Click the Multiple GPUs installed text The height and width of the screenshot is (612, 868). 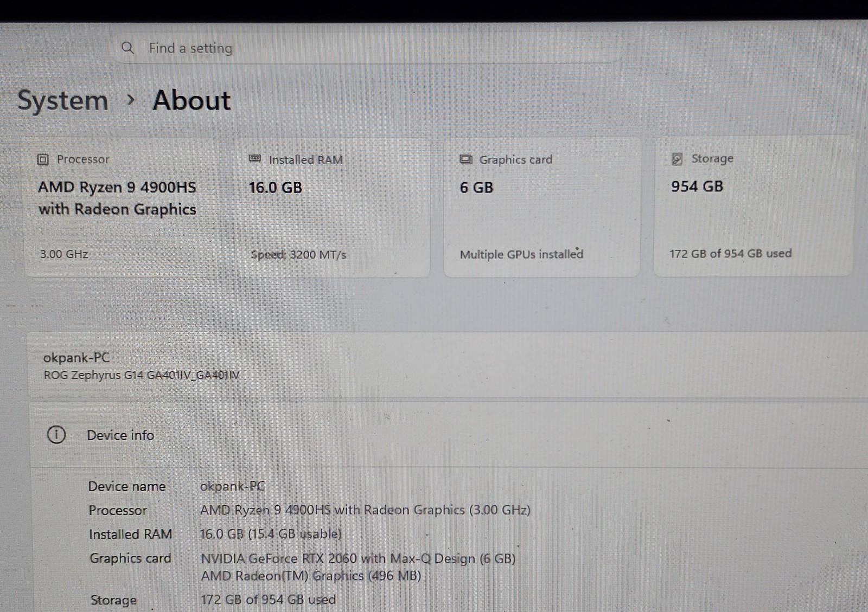click(x=521, y=254)
